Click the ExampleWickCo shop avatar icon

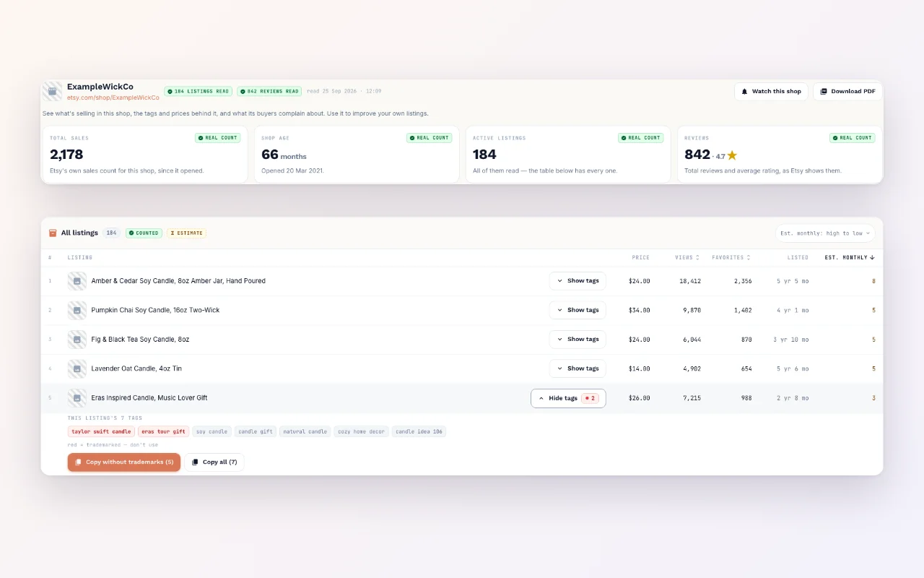point(52,91)
